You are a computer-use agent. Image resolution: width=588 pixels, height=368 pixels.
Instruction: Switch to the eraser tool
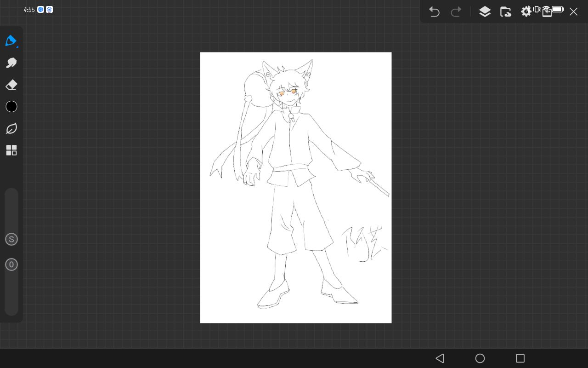[11, 85]
